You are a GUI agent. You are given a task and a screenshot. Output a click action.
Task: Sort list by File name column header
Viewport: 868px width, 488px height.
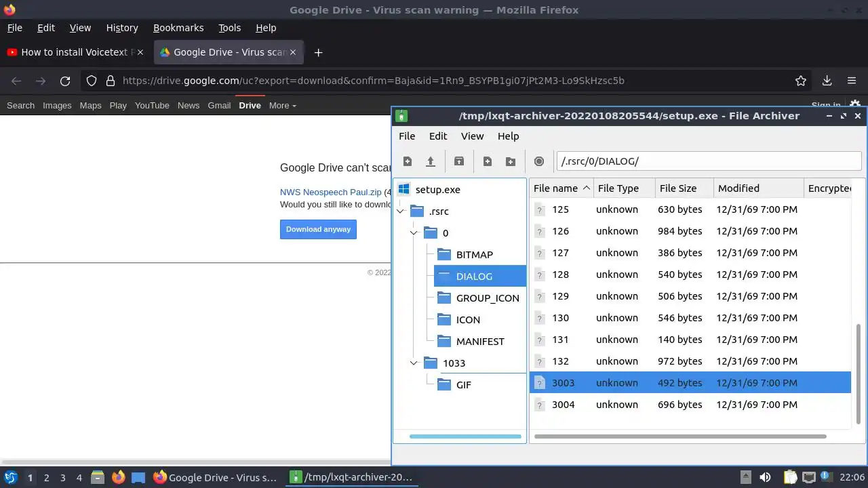pos(561,188)
